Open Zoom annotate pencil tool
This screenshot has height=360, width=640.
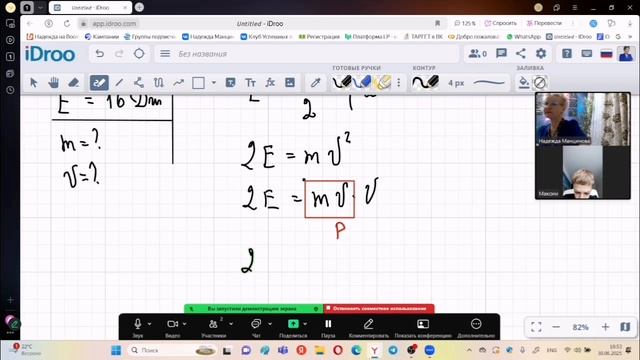coord(369,327)
